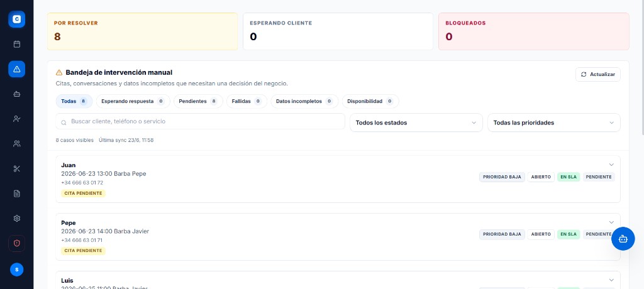The width and height of the screenshot is (644, 289).
Task: Click the 2026-06-23 13:00 Barba Pepe line
Action: tap(104, 173)
